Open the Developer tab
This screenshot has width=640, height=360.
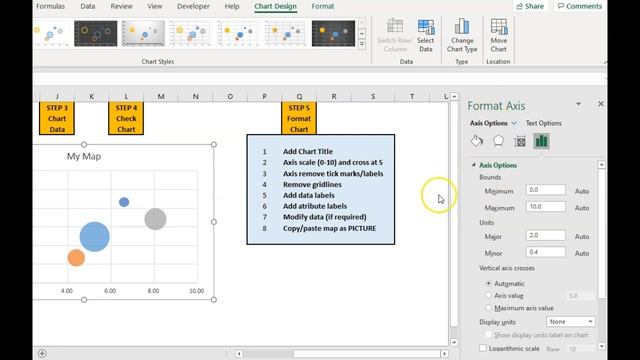click(x=193, y=6)
